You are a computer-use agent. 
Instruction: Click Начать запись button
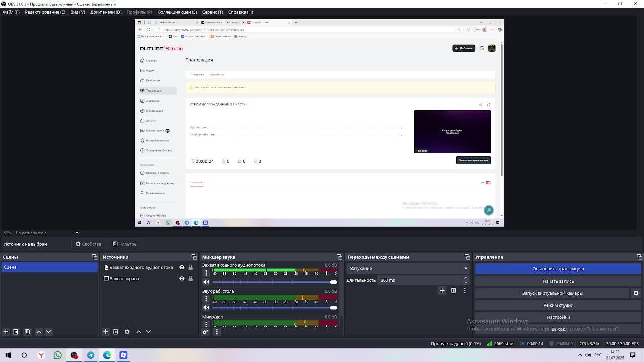[558, 281]
